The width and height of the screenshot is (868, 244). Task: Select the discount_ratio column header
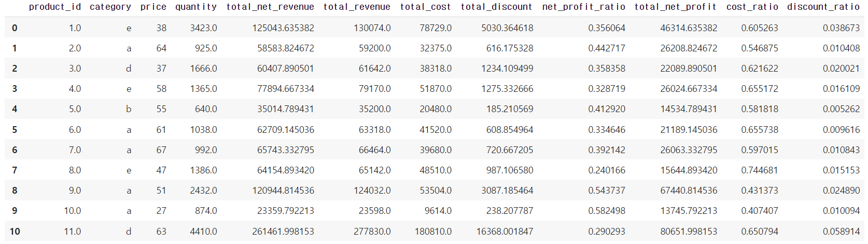(x=823, y=7)
